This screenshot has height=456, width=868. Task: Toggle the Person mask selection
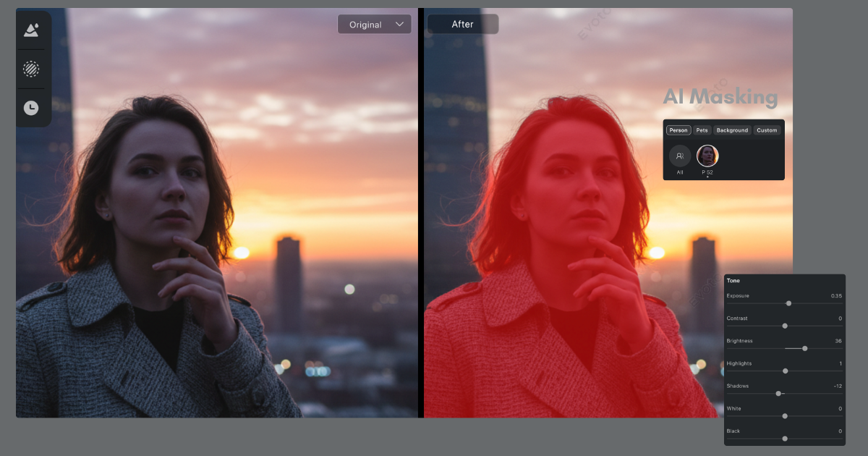point(678,130)
